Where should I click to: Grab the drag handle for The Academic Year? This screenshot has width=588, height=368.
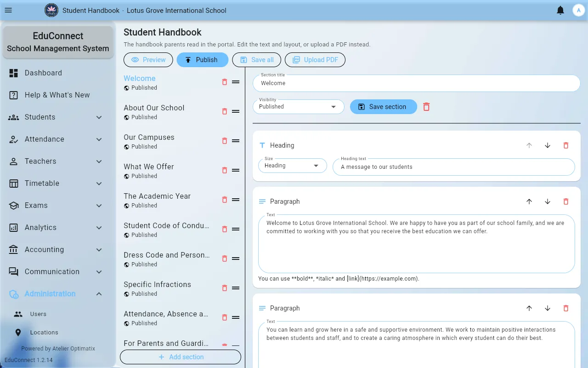pyautogui.click(x=236, y=200)
